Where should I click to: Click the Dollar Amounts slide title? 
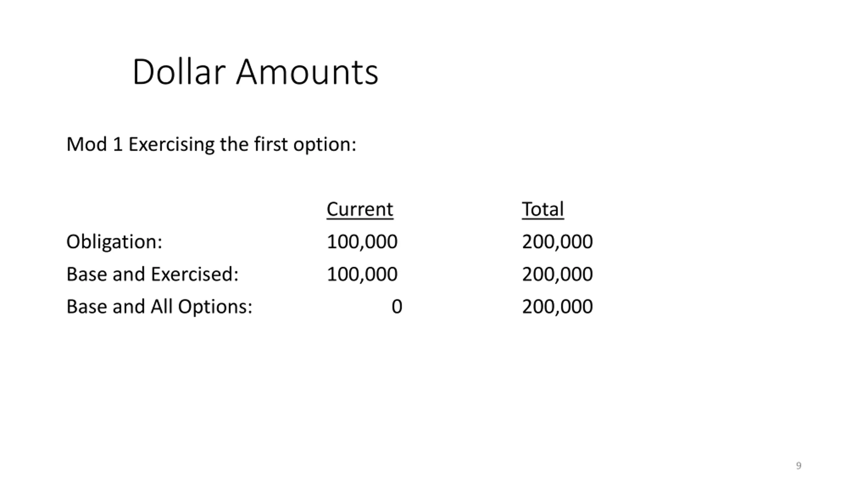pyautogui.click(x=255, y=72)
